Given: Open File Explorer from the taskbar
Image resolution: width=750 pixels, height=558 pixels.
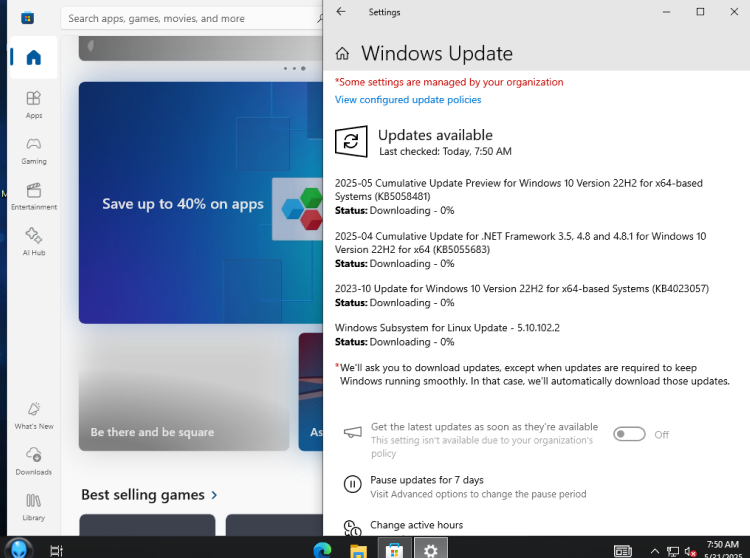Looking at the screenshot, I should click(358, 550).
